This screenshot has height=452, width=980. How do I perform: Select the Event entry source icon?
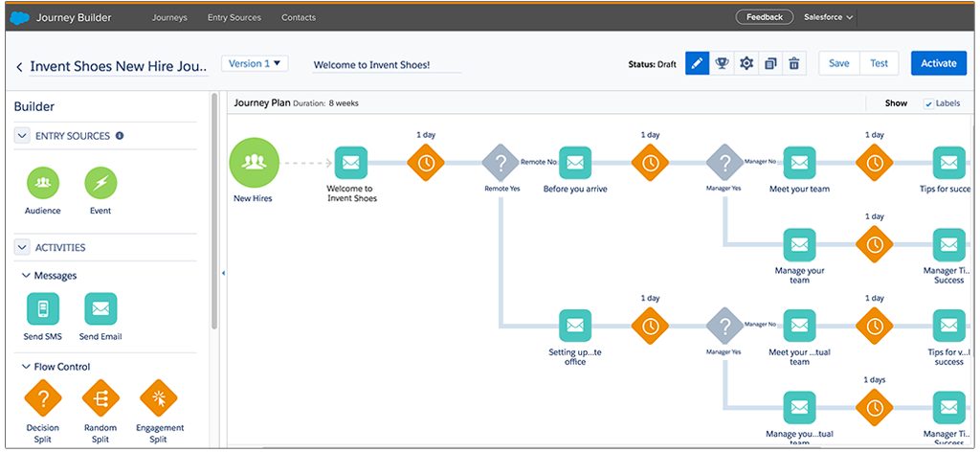click(x=100, y=183)
